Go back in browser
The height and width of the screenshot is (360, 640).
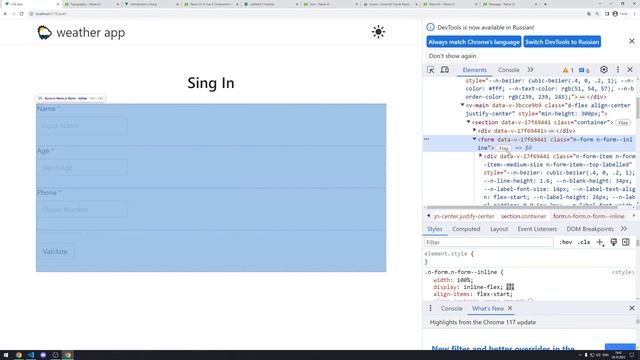click(5, 13)
